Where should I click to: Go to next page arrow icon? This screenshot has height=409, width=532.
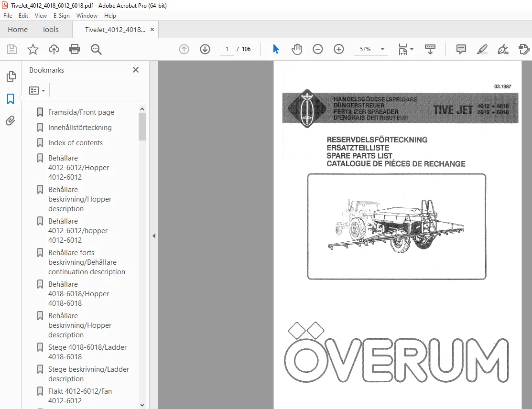click(x=205, y=50)
